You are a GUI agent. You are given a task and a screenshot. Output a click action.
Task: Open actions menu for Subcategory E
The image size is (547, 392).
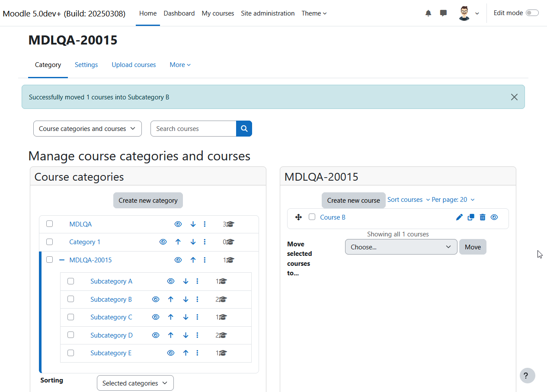[197, 353]
